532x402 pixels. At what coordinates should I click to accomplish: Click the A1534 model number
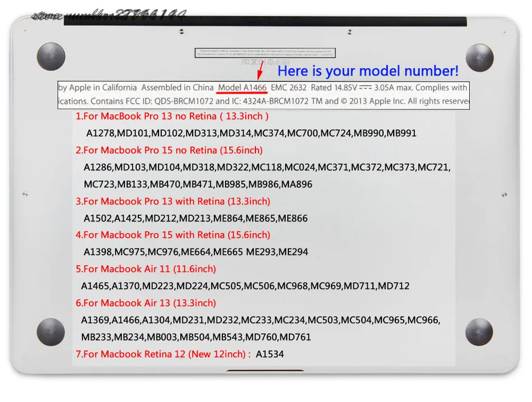point(270,354)
